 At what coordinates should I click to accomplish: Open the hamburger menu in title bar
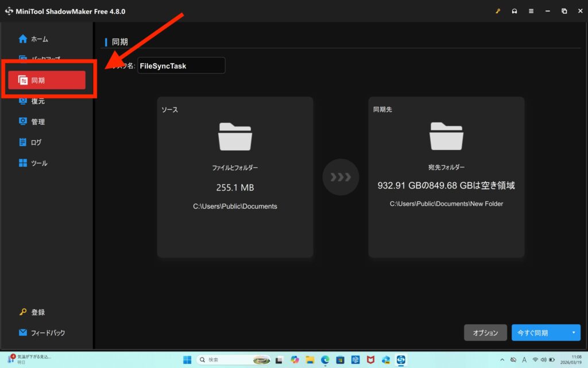point(531,11)
